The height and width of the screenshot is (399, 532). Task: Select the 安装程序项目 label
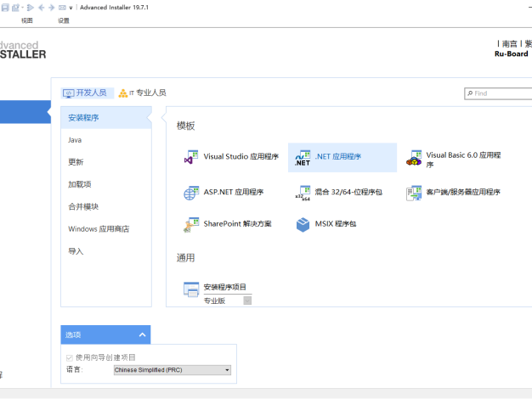pyautogui.click(x=224, y=287)
